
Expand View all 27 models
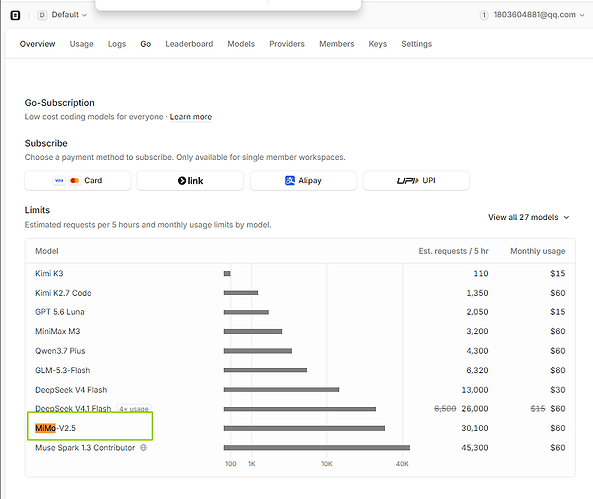pyautogui.click(x=528, y=217)
